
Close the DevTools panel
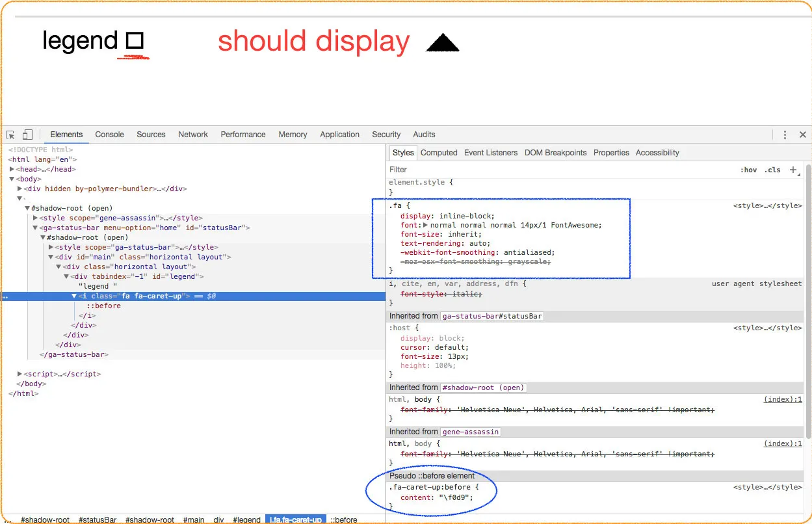pyautogui.click(x=803, y=135)
